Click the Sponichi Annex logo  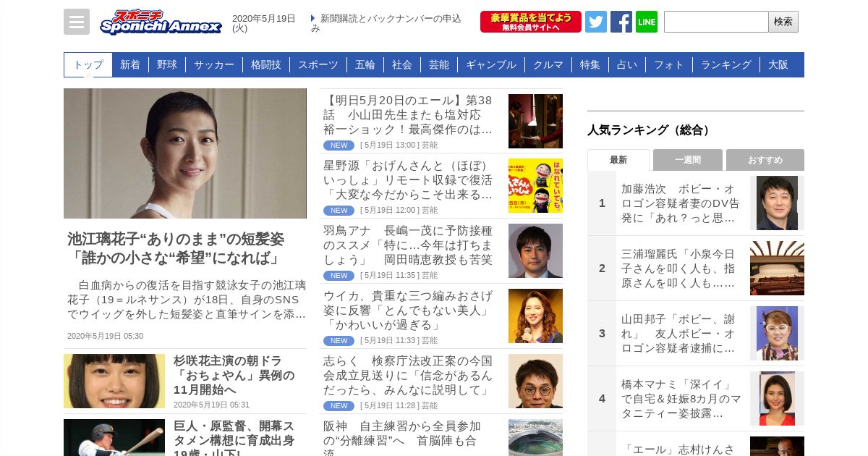click(x=161, y=22)
